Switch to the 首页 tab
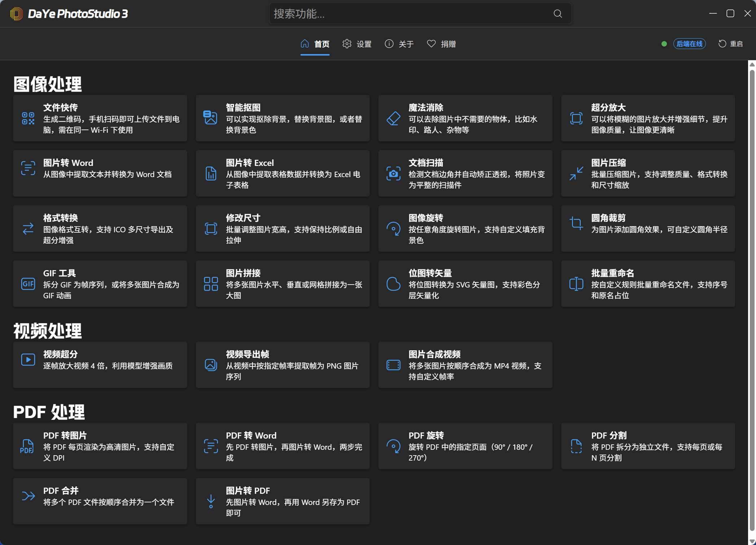This screenshot has height=545, width=756. (315, 44)
